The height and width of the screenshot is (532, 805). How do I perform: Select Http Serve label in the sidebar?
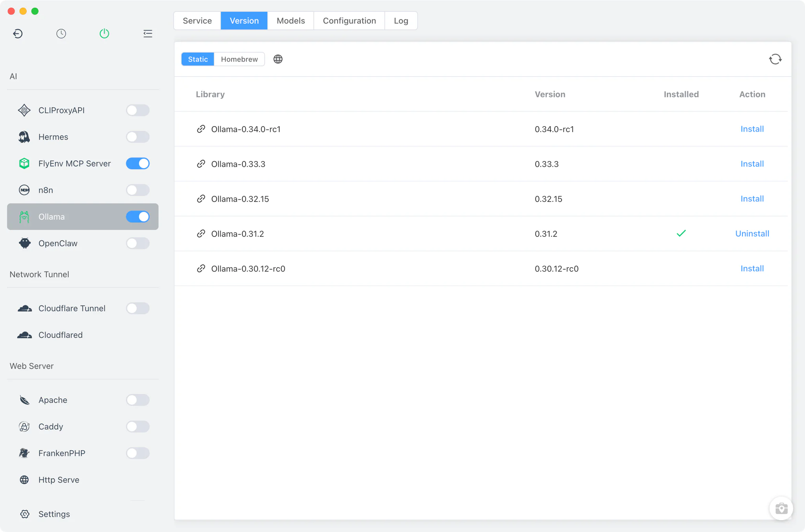click(59, 480)
